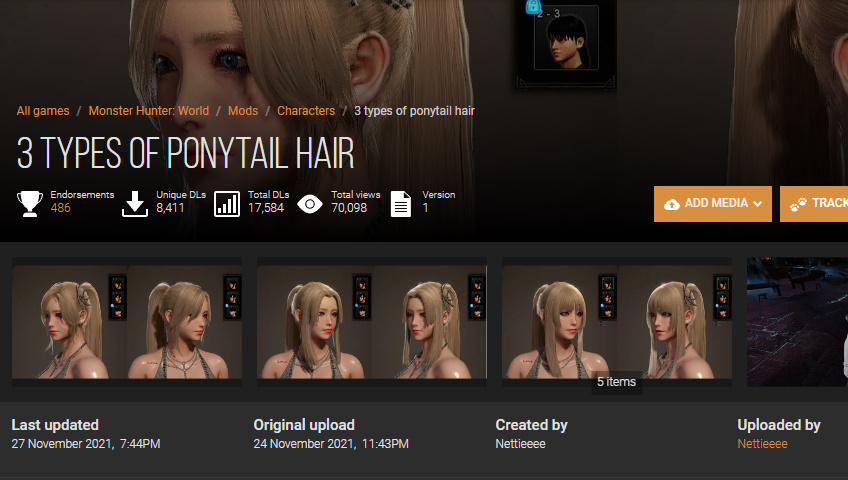Click the 5 items gallery badge
The height and width of the screenshot is (480, 848).
tap(617, 382)
